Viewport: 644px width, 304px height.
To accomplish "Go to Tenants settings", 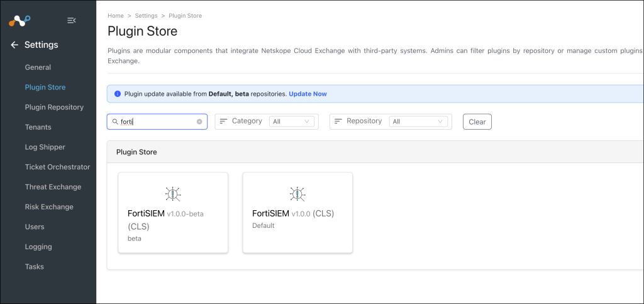I will coord(38,127).
